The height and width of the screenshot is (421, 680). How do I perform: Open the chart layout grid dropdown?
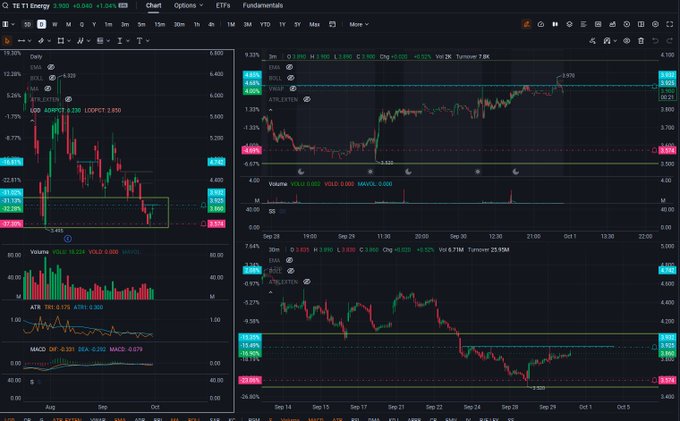point(8,25)
